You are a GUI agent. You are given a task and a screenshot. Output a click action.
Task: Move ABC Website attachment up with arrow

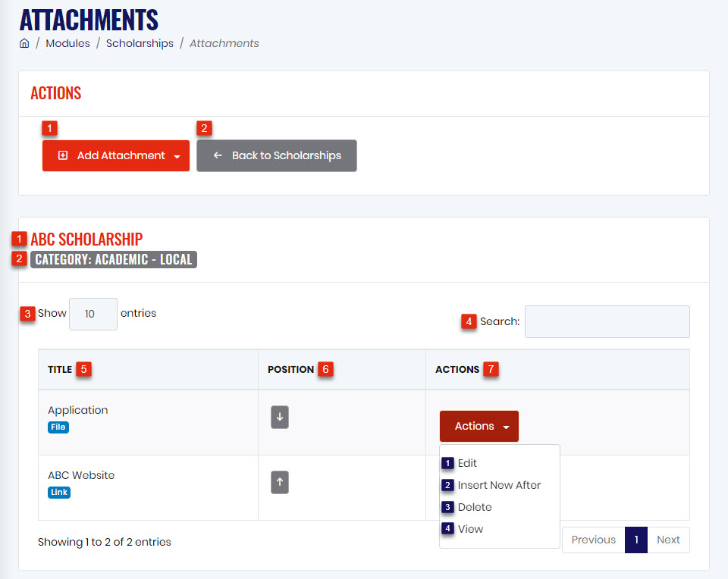[x=280, y=482]
